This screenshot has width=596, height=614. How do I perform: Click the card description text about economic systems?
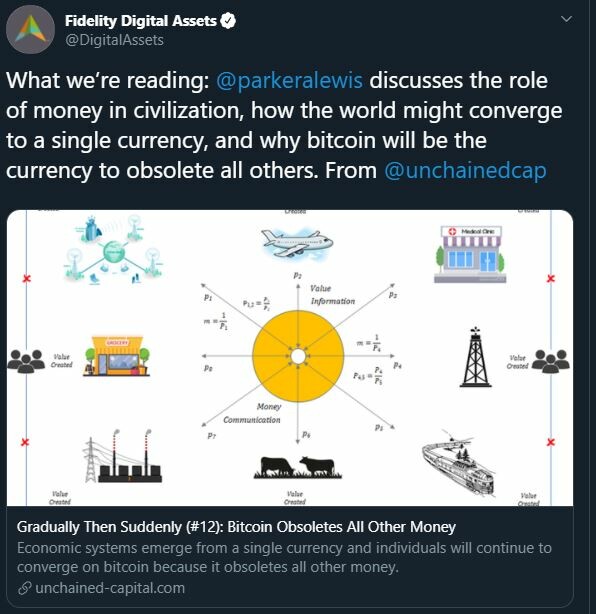(x=284, y=558)
